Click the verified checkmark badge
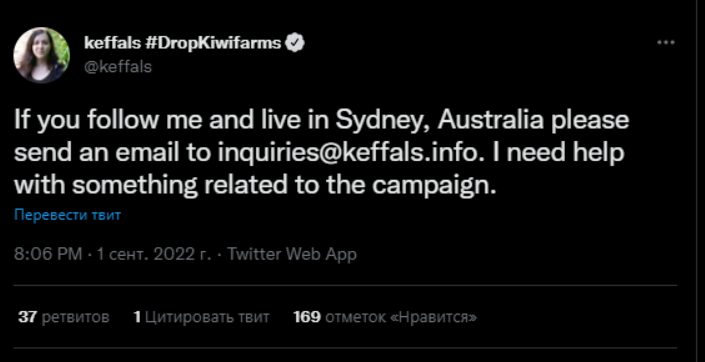705x362 pixels. pyautogui.click(x=295, y=43)
